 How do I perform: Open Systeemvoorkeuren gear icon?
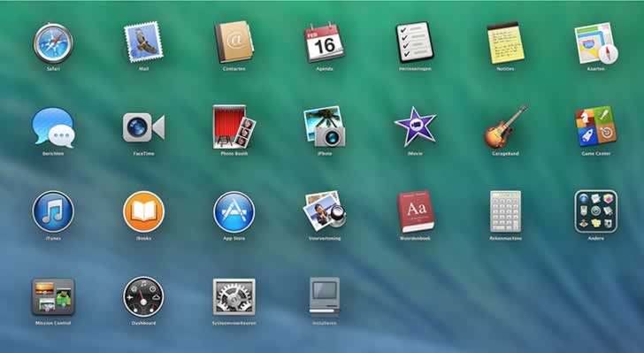click(234, 296)
